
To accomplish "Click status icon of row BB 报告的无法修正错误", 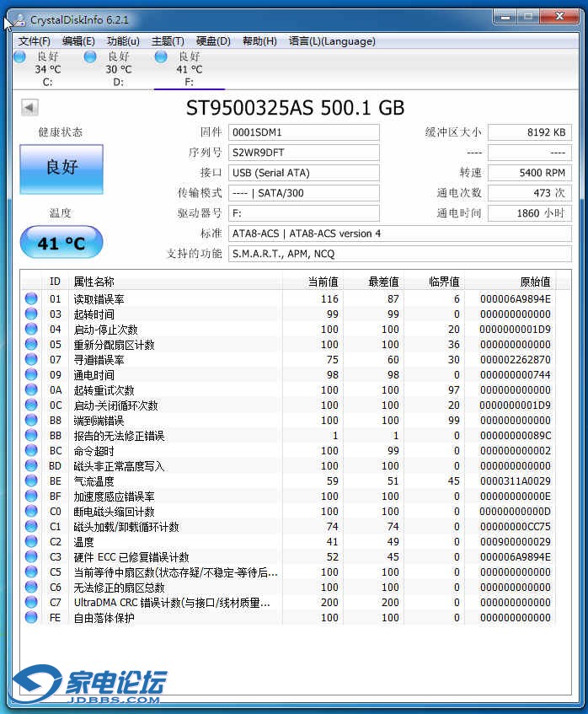I will coord(31,435).
